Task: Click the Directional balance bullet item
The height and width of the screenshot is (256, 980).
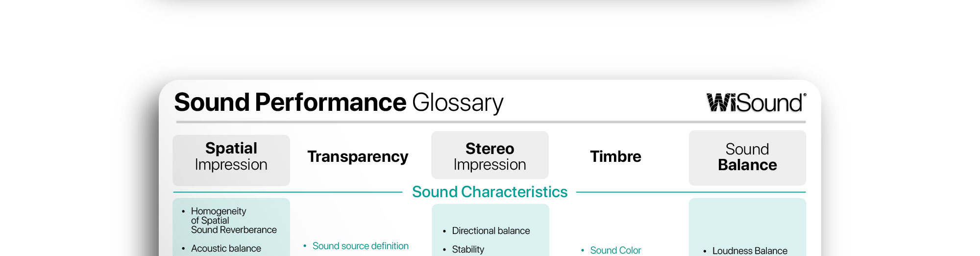Action: (491, 230)
